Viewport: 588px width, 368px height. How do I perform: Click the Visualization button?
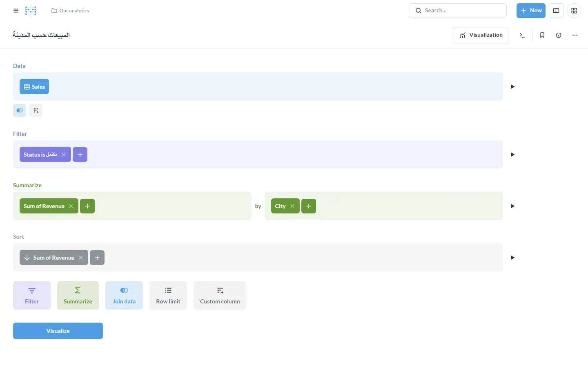(481, 35)
